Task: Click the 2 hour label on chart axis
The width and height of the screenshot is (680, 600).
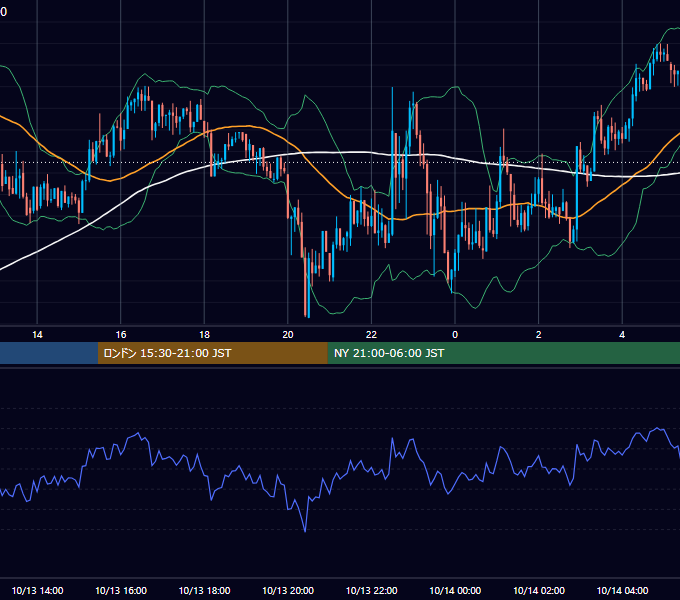Action: click(539, 335)
